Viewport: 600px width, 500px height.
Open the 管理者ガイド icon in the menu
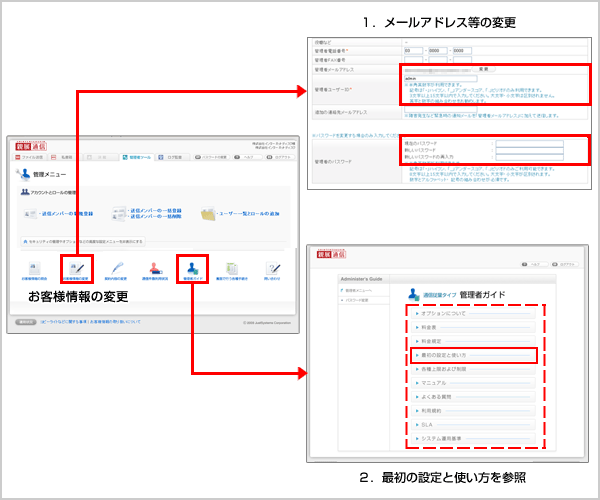(x=191, y=268)
